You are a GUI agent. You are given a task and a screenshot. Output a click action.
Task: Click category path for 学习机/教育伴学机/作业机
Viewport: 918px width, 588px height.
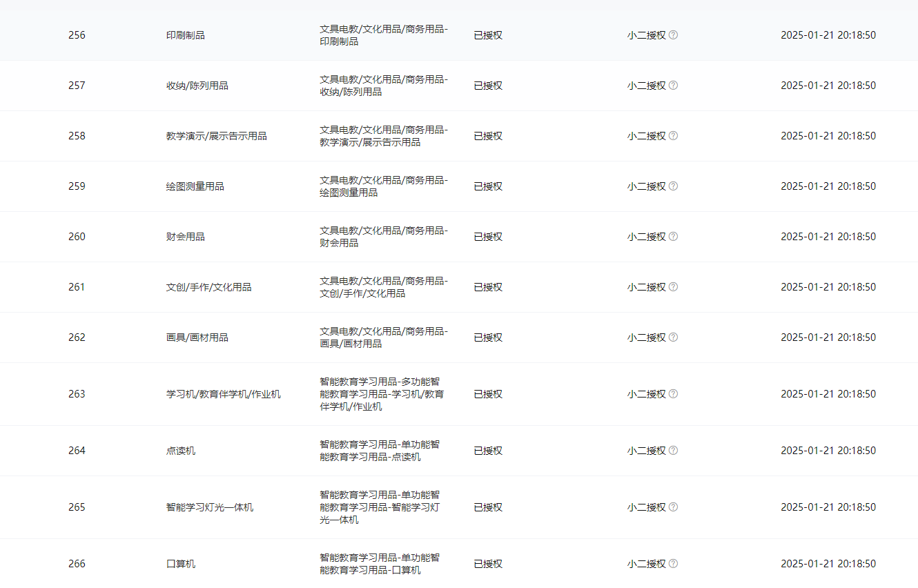pyautogui.click(x=382, y=394)
